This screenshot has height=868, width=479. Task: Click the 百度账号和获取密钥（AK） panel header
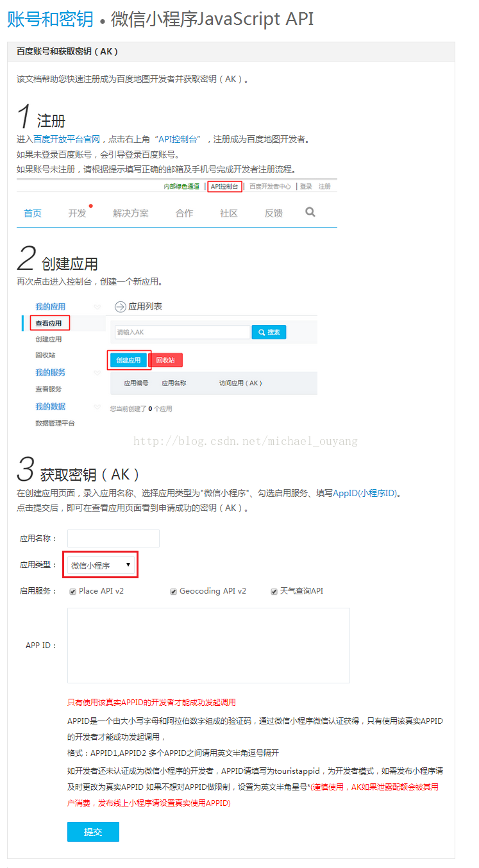pos(231,52)
